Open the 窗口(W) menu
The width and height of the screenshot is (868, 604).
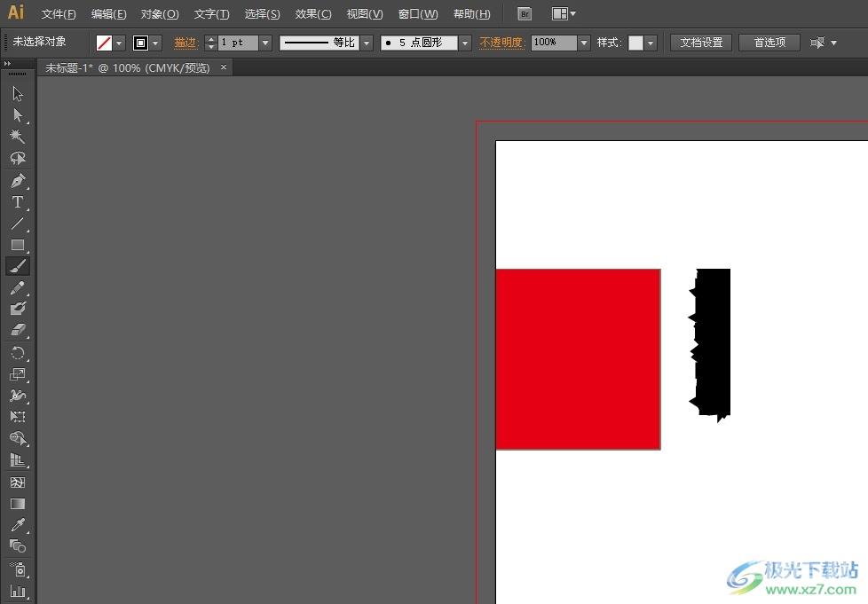point(418,14)
